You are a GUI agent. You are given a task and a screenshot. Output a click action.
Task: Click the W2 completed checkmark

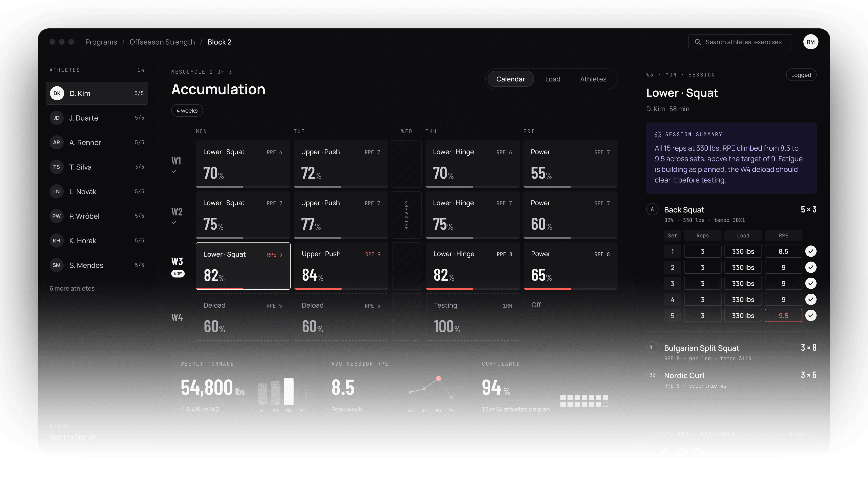coord(174,222)
